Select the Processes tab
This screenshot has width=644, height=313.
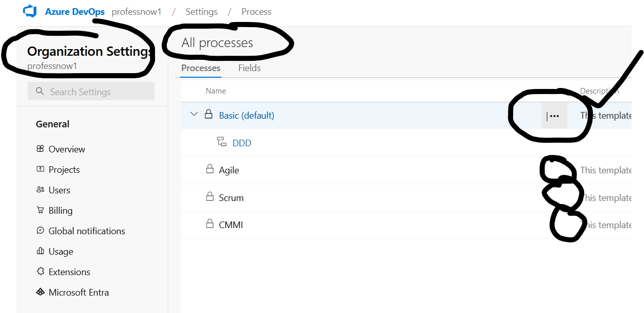201,68
